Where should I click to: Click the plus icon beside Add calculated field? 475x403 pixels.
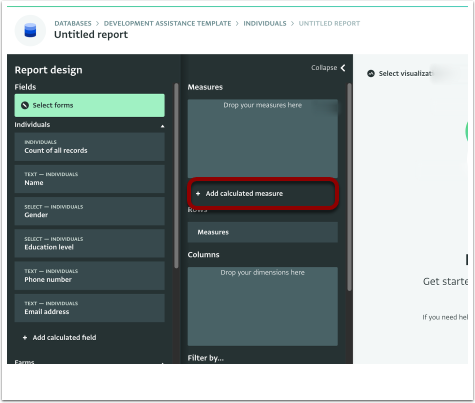coord(25,338)
